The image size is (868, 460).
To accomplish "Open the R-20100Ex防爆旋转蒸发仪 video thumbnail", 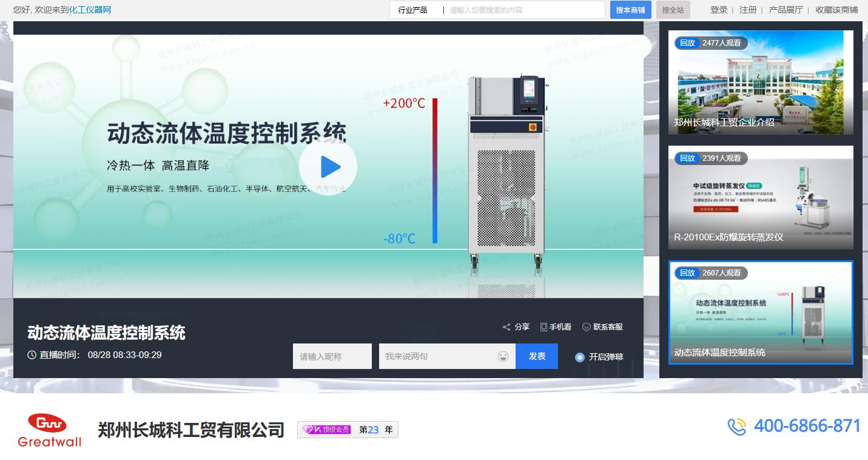I will pyautogui.click(x=761, y=198).
